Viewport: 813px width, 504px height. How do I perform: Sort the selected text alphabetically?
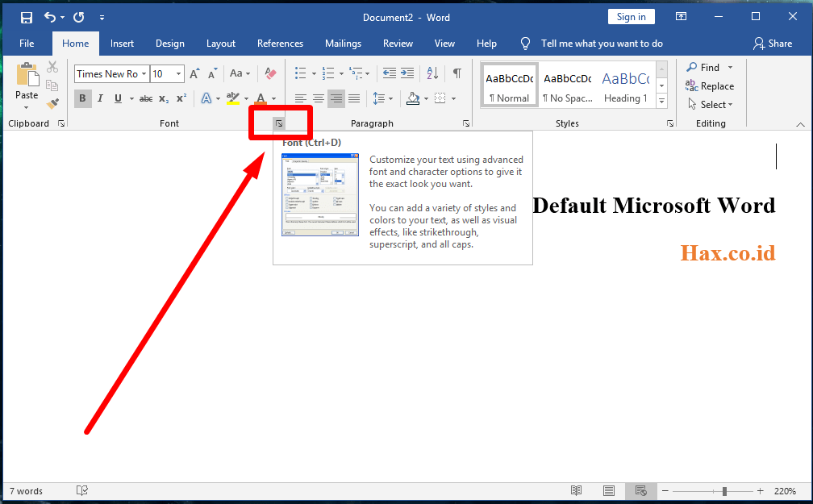click(432, 73)
